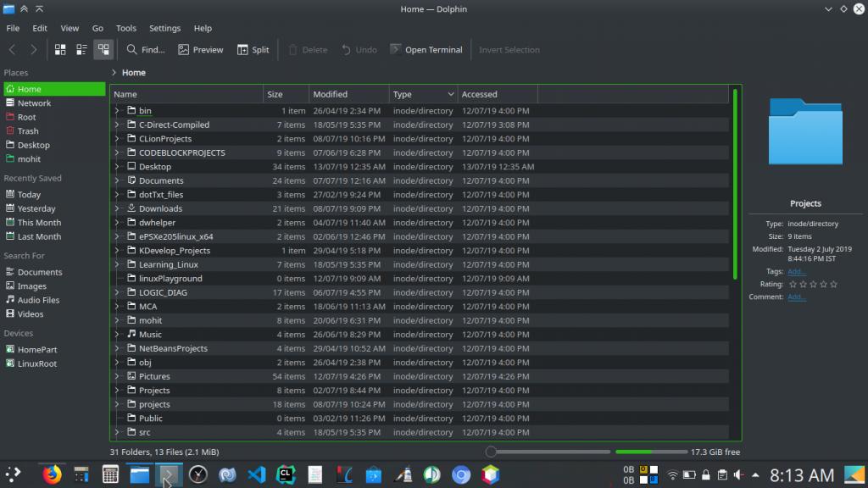Open the File menu

(x=13, y=28)
